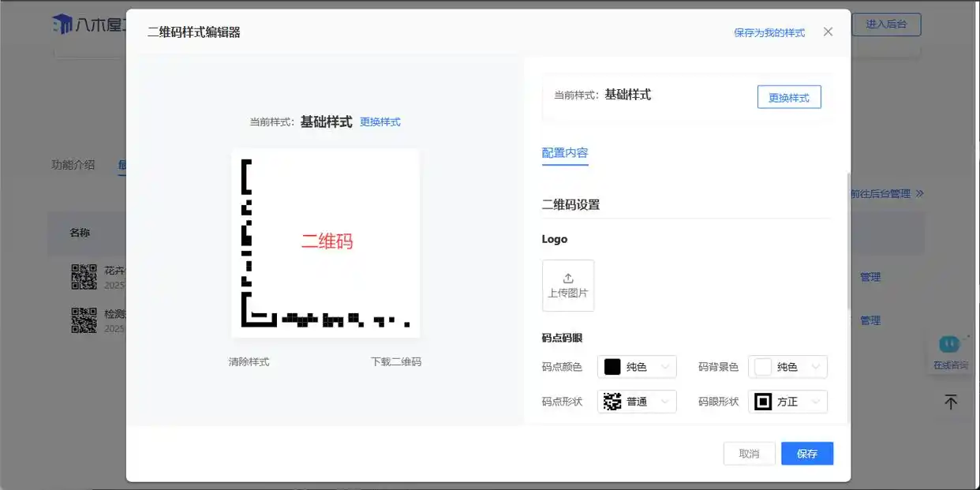Click the logo icon in the page header
The width and height of the screenshot is (980, 490).
pos(62,24)
